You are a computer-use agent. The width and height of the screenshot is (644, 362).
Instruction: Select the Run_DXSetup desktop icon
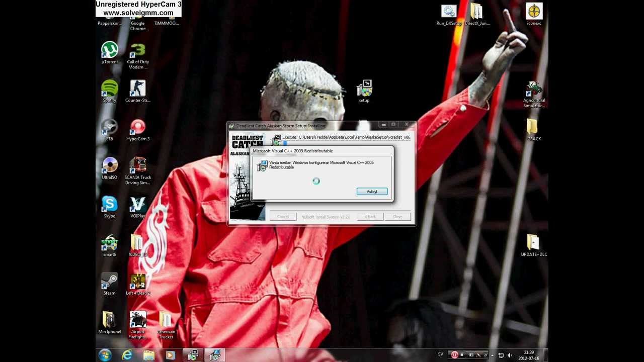pos(449,15)
